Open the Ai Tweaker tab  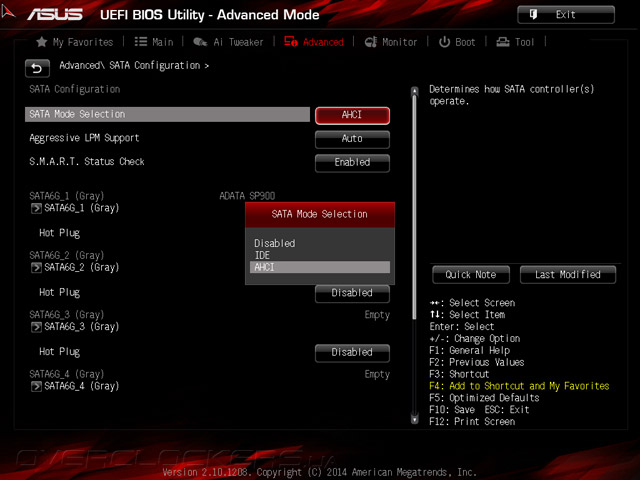click(228, 42)
